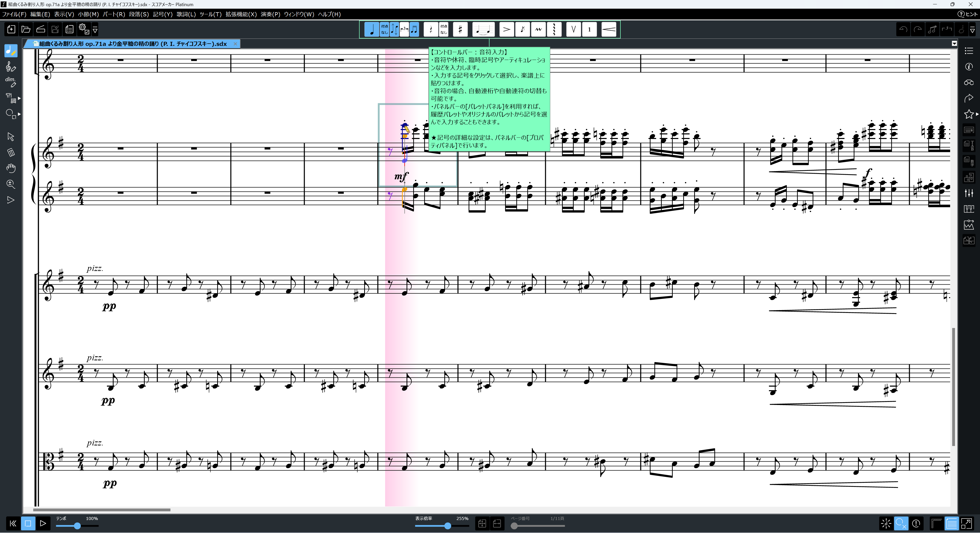Image resolution: width=980 pixels, height=533 pixels.
Task: Toggle the note dotted-none (付点なし) button
Action: [385, 29]
